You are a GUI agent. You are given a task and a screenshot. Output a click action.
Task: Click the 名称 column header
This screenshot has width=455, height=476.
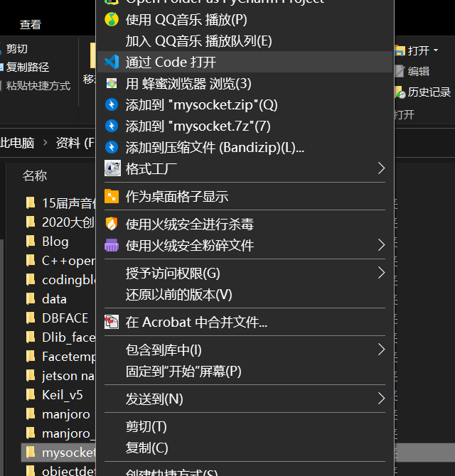[x=35, y=175]
